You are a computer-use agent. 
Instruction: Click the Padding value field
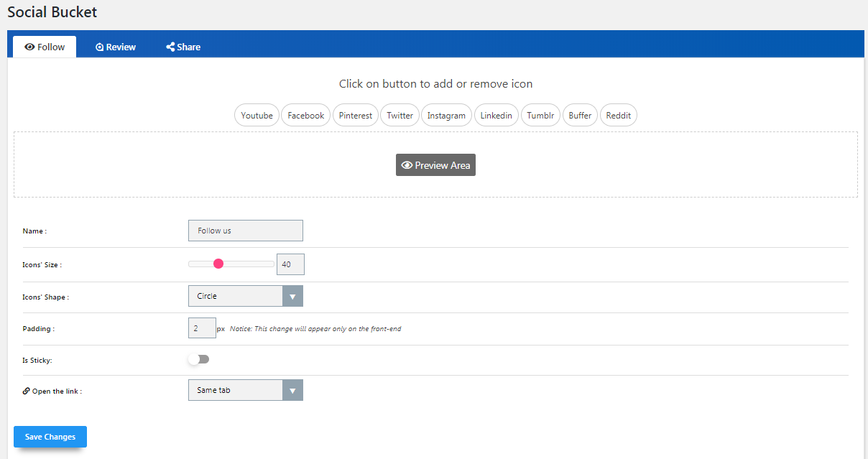[201, 328]
